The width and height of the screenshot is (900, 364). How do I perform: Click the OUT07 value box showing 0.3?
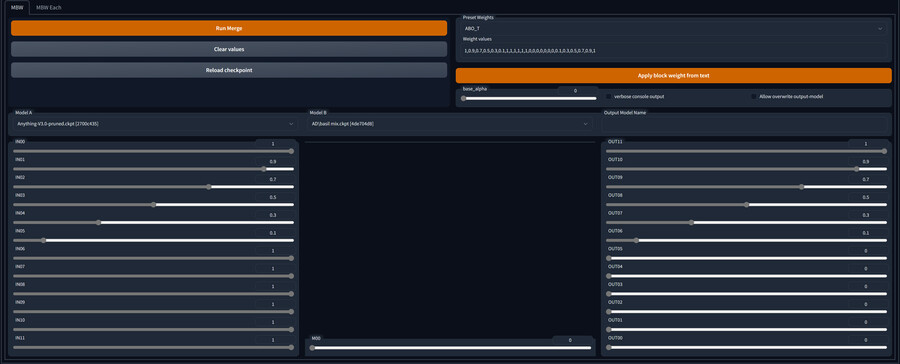866,215
